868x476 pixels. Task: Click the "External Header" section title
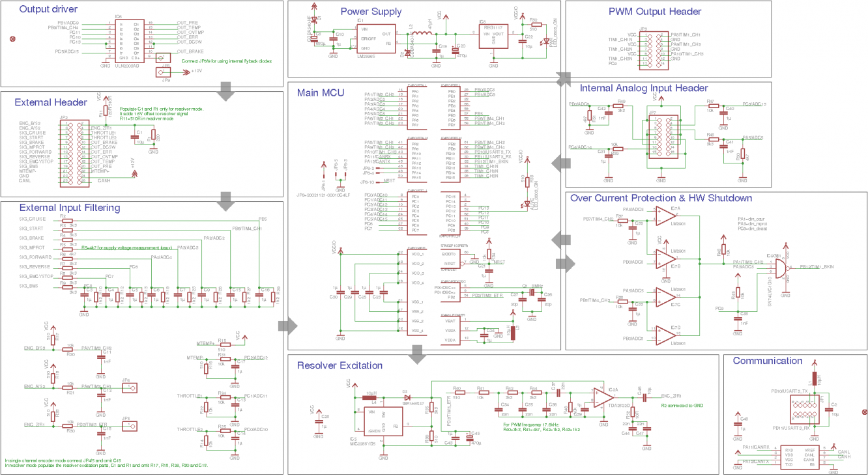tap(51, 102)
